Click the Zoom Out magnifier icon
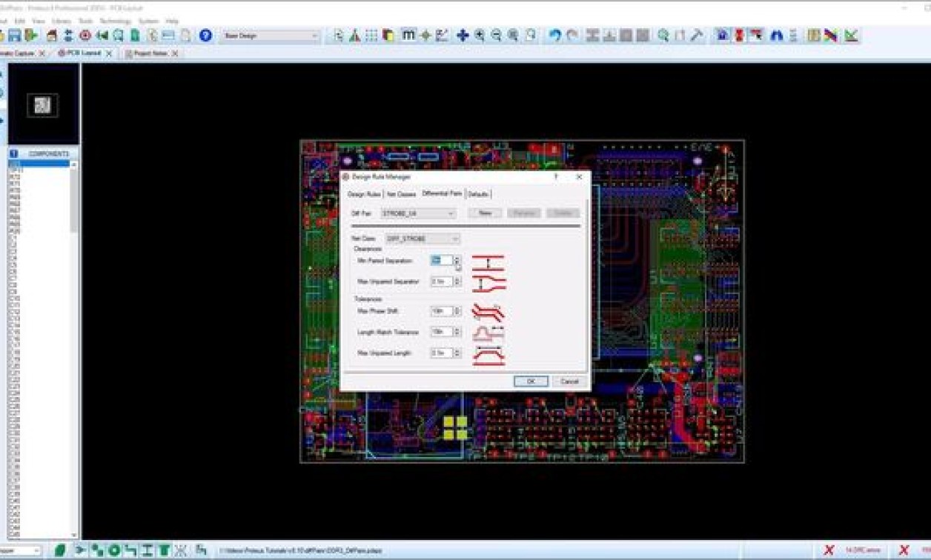 pyautogui.click(x=496, y=36)
